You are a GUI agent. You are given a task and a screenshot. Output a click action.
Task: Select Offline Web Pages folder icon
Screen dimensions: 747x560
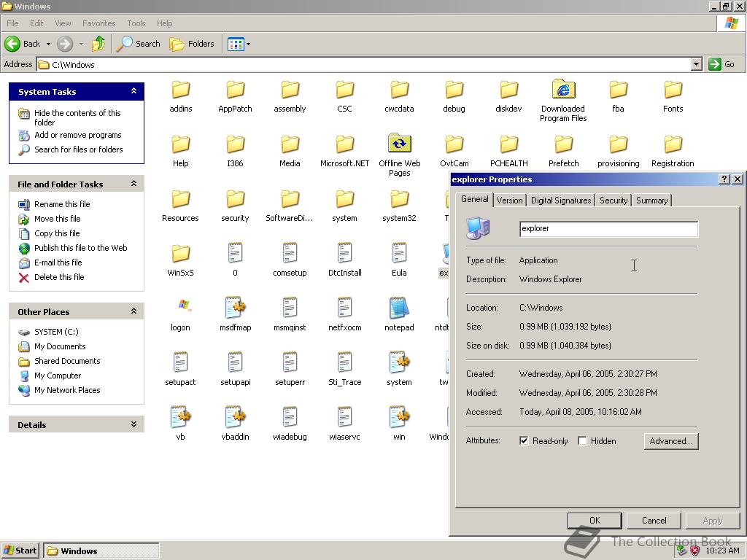pyautogui.click(x=399, y=143)
